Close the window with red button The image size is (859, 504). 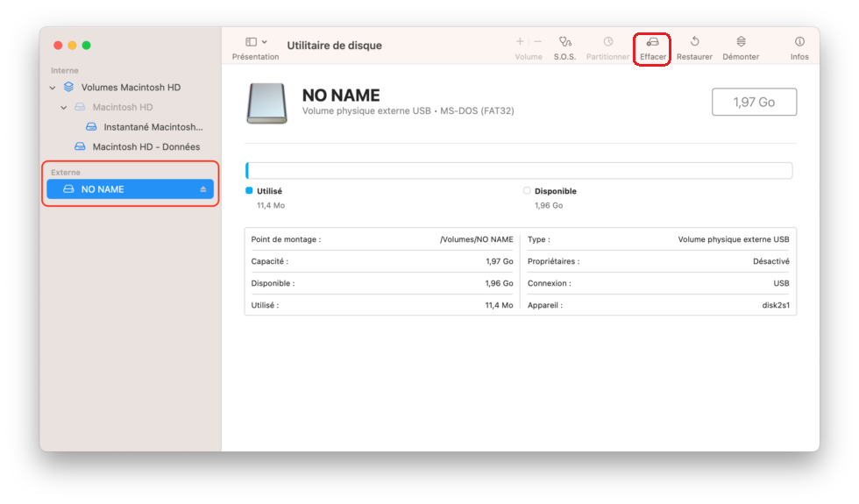[58, 46]
